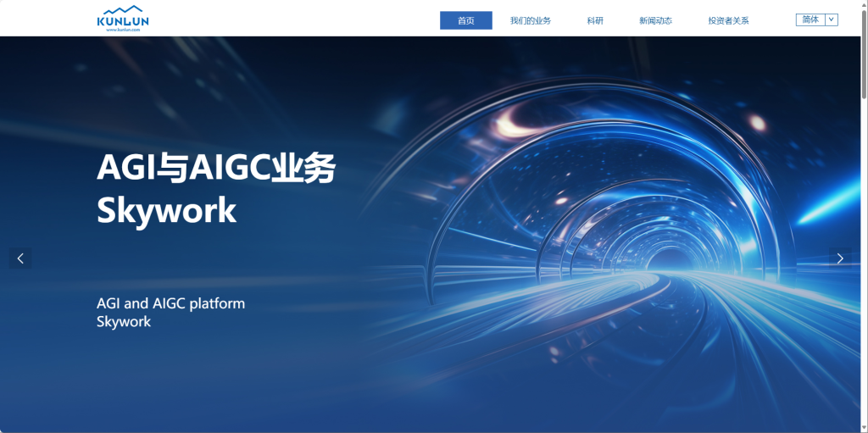Advance to the next carousel slide
This screenshot has height=433, width=868.
840,258
